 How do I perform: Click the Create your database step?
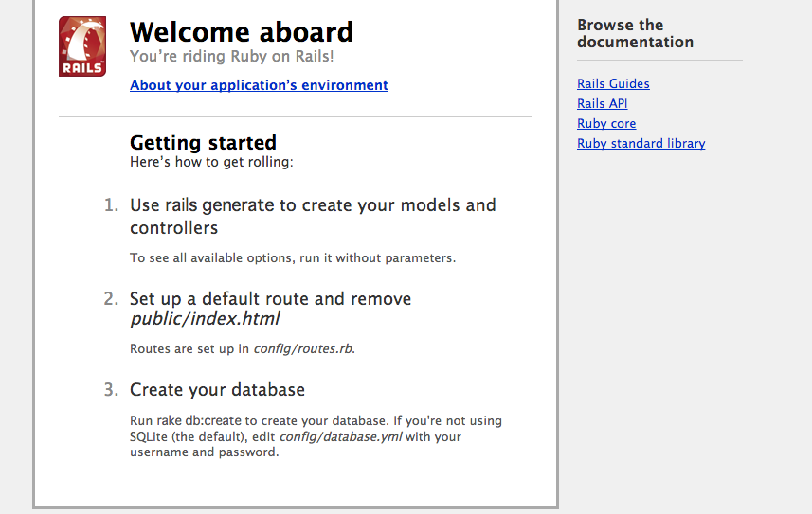[x=217, y=390]
